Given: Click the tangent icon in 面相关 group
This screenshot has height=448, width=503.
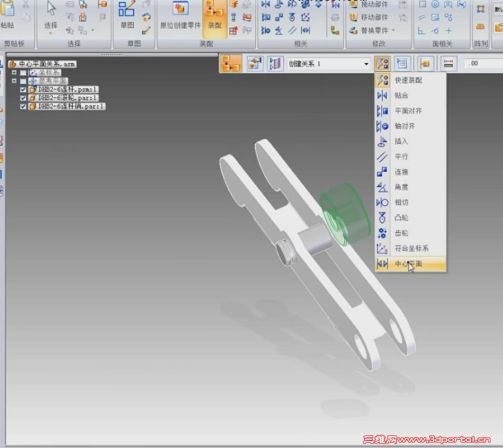Looking at the screenshot, I should click(x=436, y=31).
